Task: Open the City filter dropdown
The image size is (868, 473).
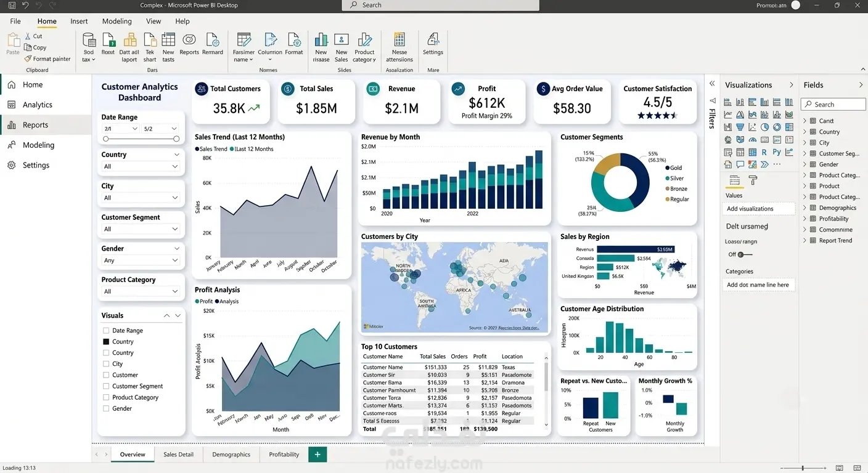Action: (x=141, y=198)
